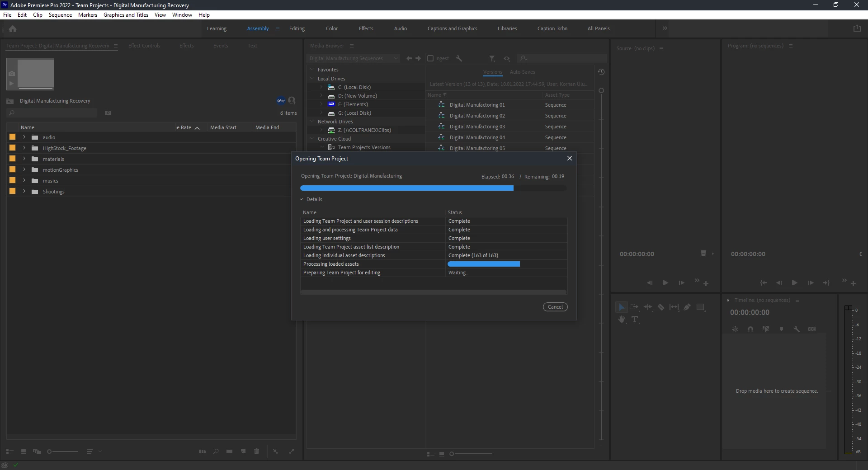Delete selected item with trash icon
Image resolution: width=868 pixels, height=470 pixels.
pyautogui.click(x=257, y=451)
